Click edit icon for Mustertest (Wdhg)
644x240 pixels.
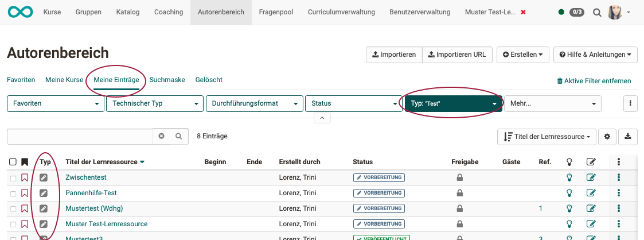(x=591, y=208)
